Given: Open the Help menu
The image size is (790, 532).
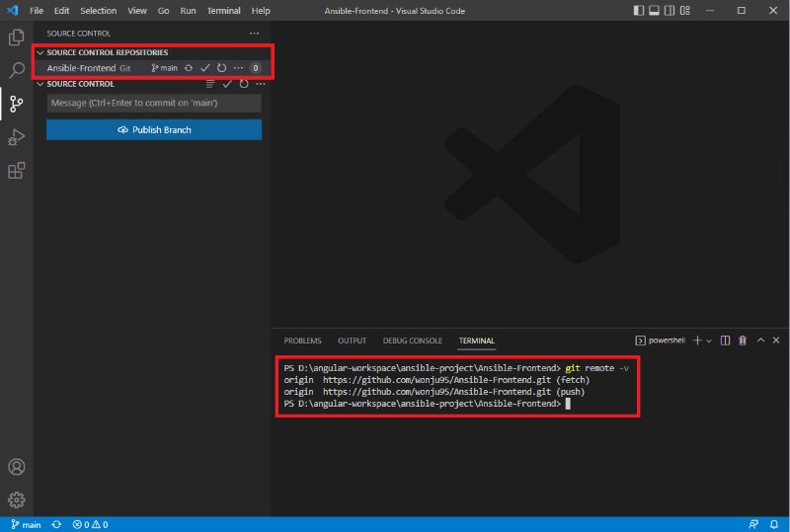Looking at the screenshot, I should click(261, 11).
